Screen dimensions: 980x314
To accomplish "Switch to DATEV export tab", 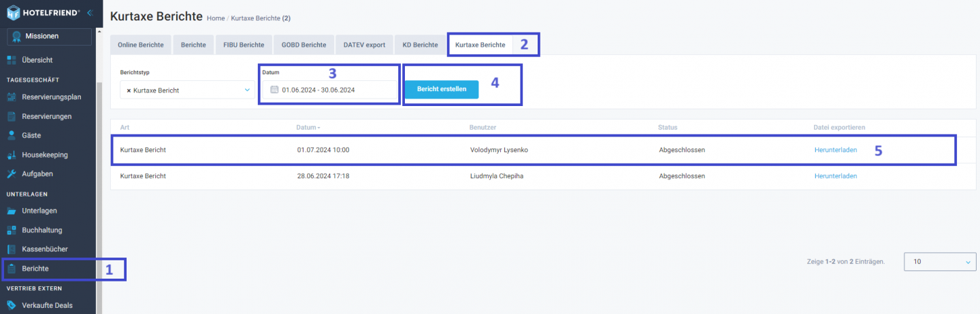I will pyautogui.click(x=364, y=45).
